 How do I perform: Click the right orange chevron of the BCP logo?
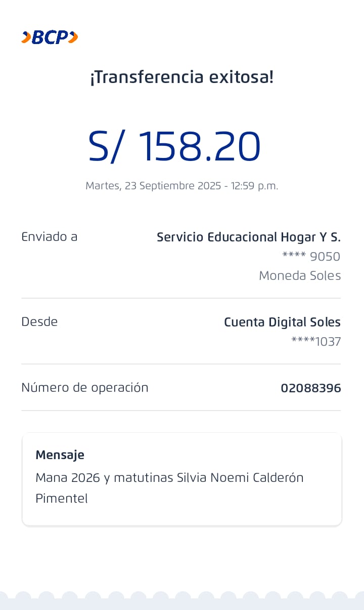(x=73, y=37)
